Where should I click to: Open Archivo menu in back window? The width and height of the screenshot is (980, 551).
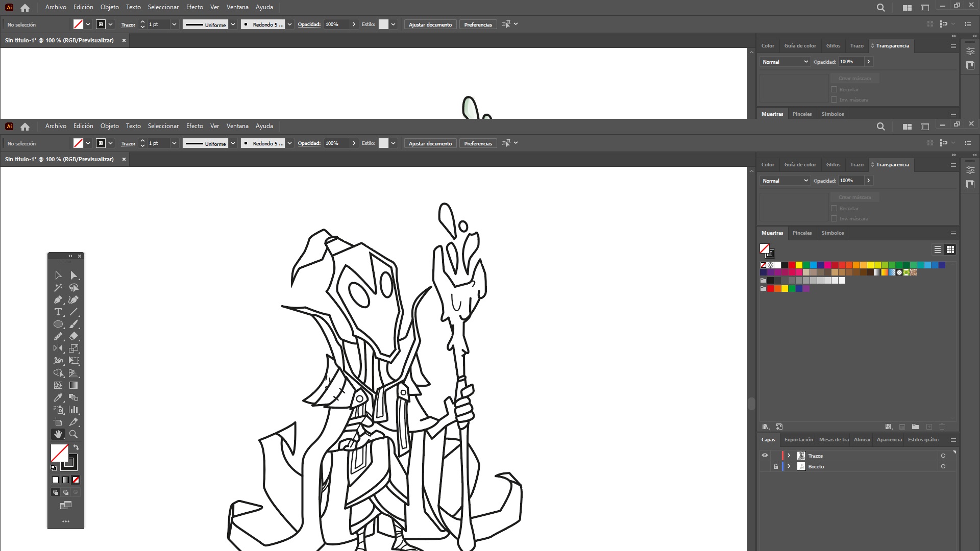[56, 8]
